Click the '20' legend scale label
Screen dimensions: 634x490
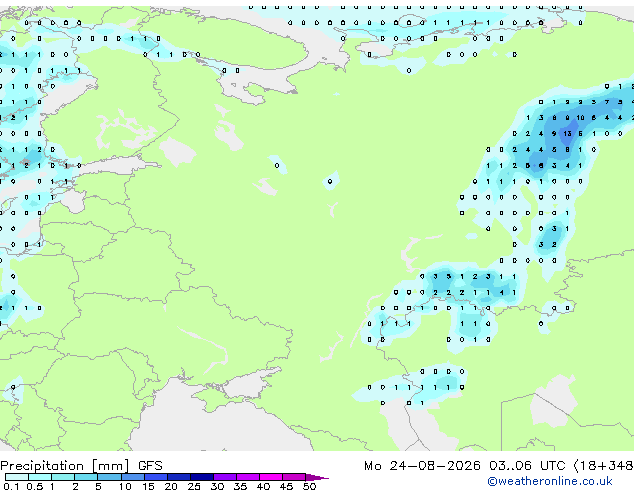[171, 486]
